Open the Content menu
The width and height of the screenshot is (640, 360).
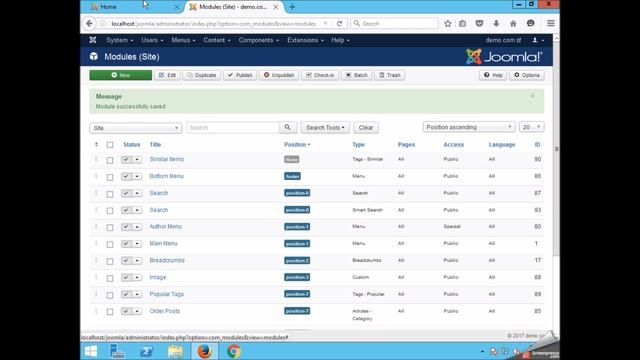coord(217,40)
